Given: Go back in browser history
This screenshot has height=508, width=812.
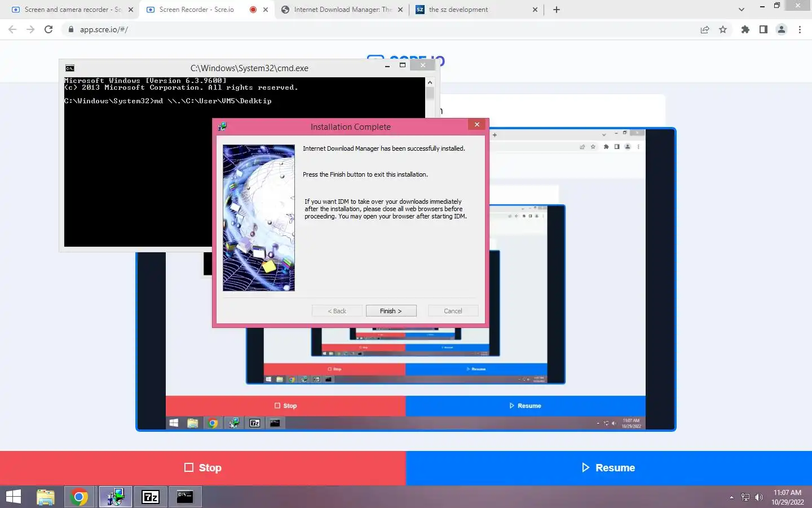Looking at the screenshot, I should click(x=12, y=29).
